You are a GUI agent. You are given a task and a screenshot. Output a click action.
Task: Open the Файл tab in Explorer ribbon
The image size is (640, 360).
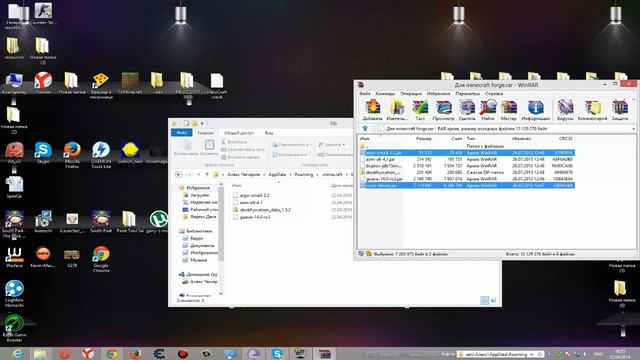(x=182, y=133)
